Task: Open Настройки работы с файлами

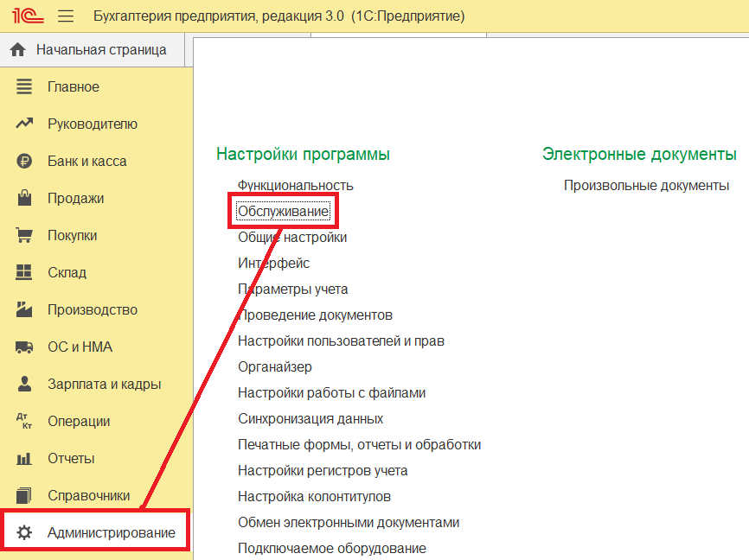Action: (331, 393)
